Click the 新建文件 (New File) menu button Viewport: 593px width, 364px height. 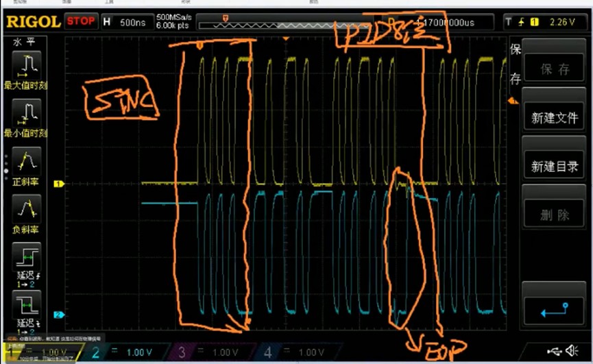[x=555, y=118]
